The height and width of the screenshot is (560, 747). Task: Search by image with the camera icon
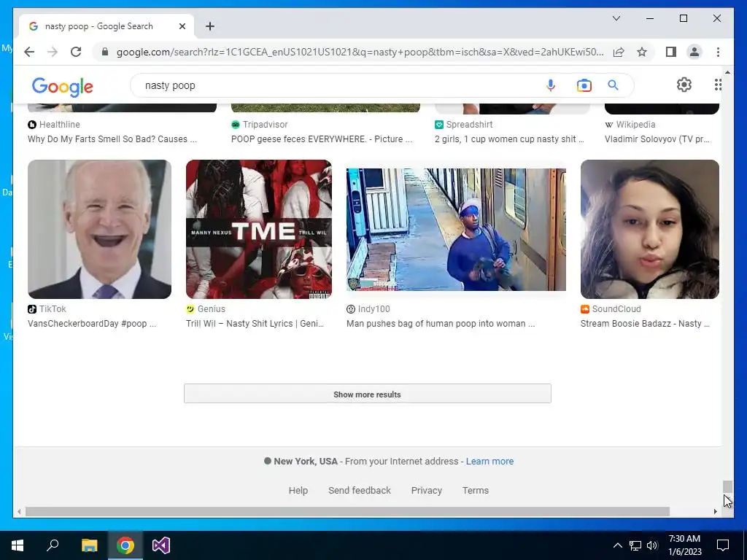pos(584,85)
